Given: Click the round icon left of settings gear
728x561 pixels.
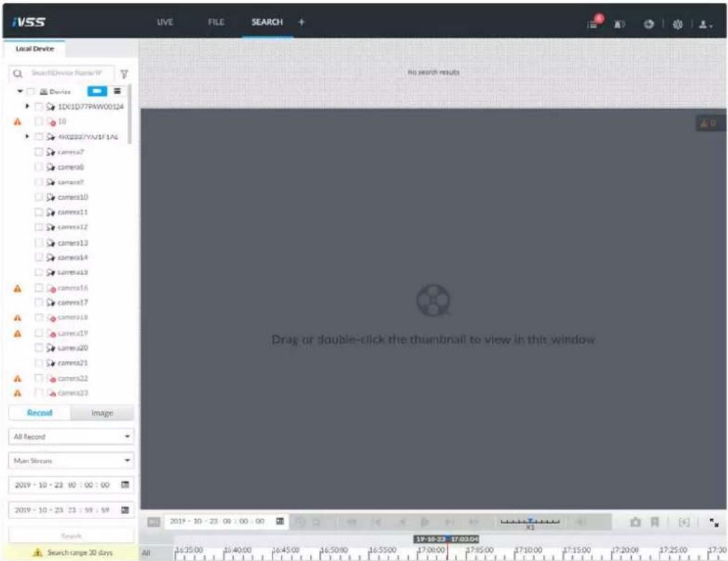Looking at the screenshot, I should pyautogui.click(x=648, y=24).
